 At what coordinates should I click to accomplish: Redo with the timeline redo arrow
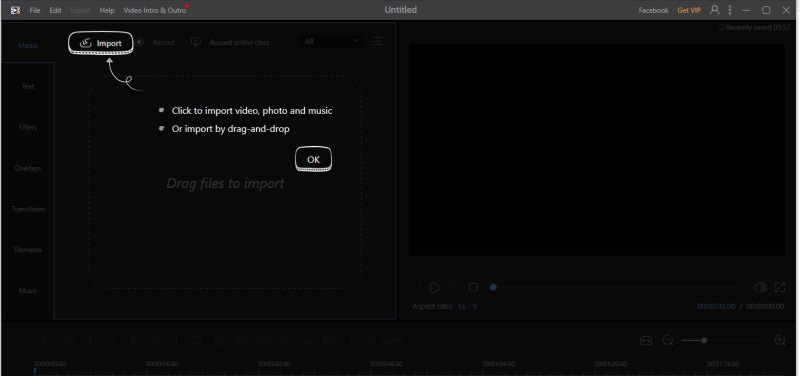click(x=70, y=340)
